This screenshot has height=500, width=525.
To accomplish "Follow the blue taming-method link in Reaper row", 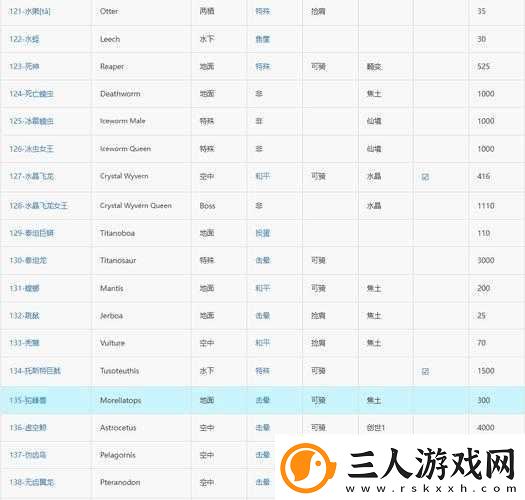I will point(262,67).
